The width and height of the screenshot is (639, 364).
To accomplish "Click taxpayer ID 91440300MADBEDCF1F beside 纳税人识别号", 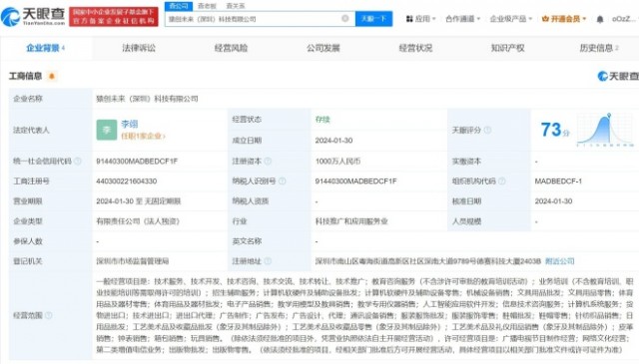I will 355,182.
